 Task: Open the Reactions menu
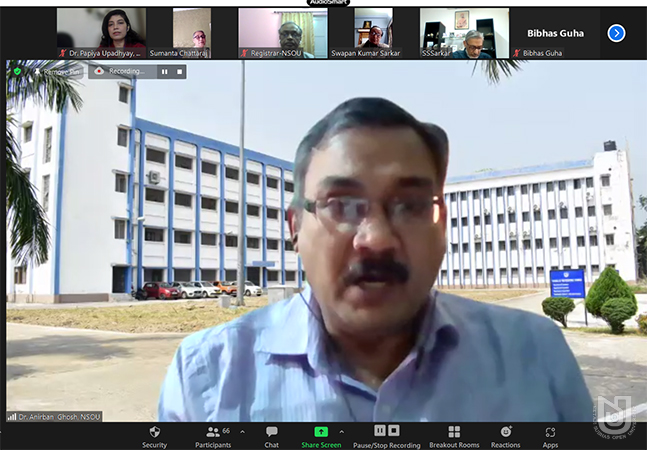505,437
